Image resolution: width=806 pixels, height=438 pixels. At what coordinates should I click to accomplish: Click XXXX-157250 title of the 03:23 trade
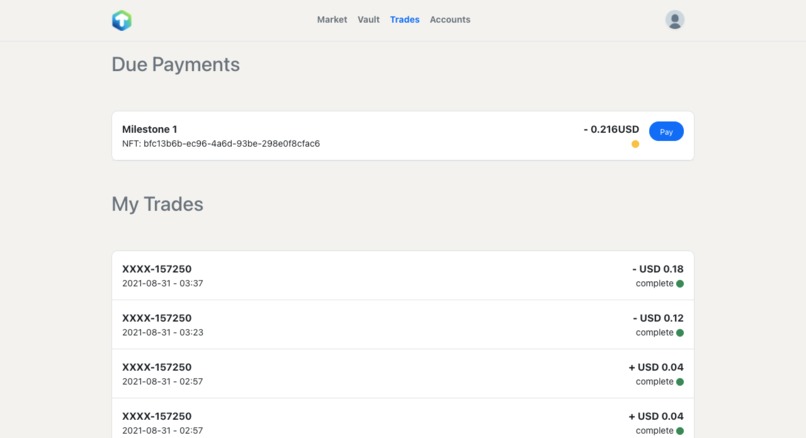(x=157, y=318)
